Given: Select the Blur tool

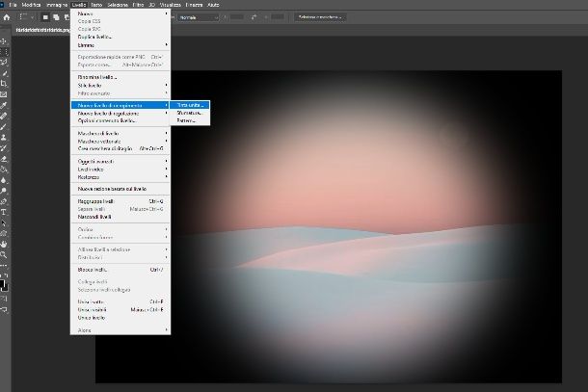Looking at the screenshot, I should 4,180.
